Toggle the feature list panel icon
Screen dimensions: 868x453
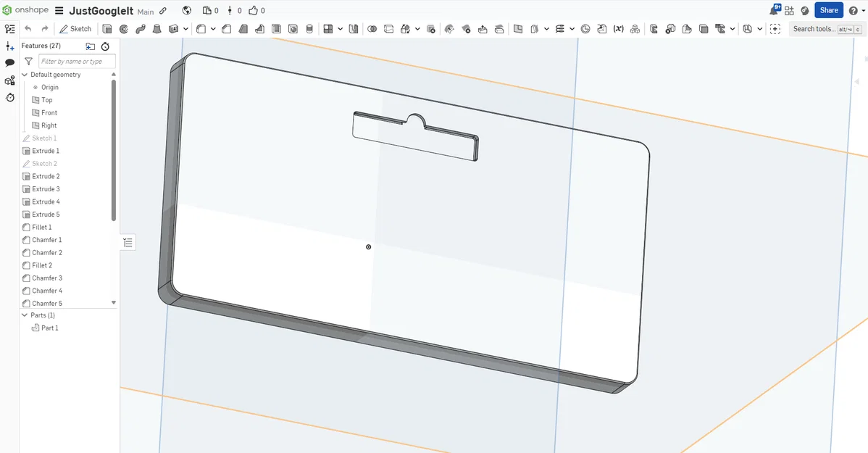(x=9, y=29)
